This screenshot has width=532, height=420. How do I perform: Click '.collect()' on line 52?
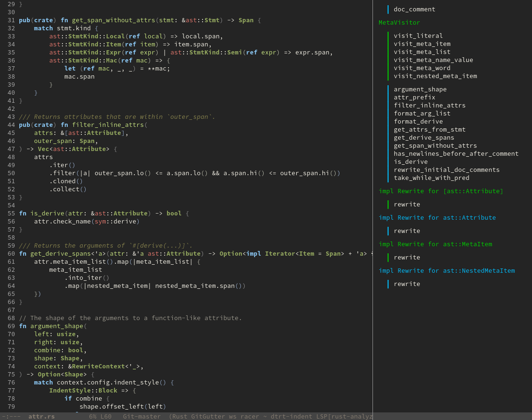pyautogui.click(x=68, y=189)
